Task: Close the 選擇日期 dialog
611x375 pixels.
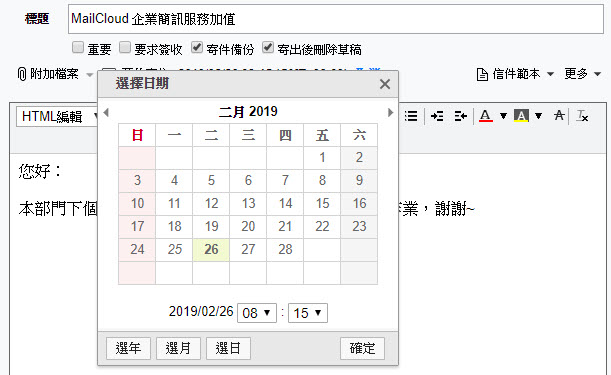Action: [x=385, y=84]
